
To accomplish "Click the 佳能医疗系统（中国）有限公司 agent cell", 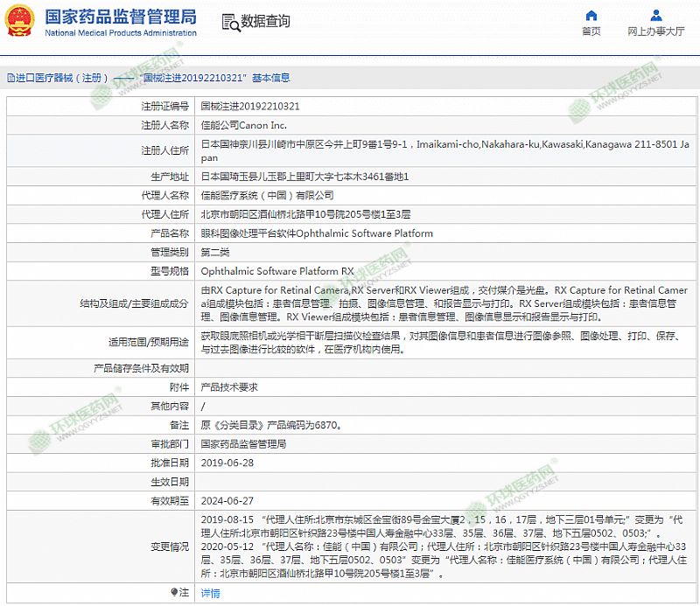I will (268, 195).
